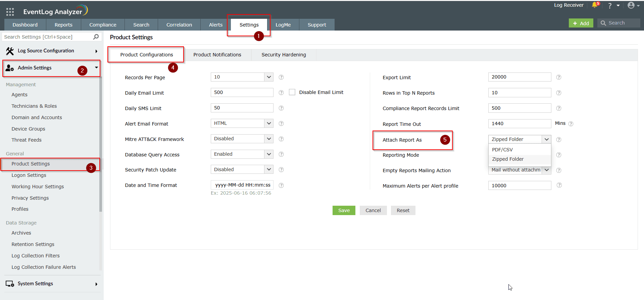Screen dimensions: 644x300
Task: Click the Admin Settings user-gear icon
Action: (x=10, y=68)
